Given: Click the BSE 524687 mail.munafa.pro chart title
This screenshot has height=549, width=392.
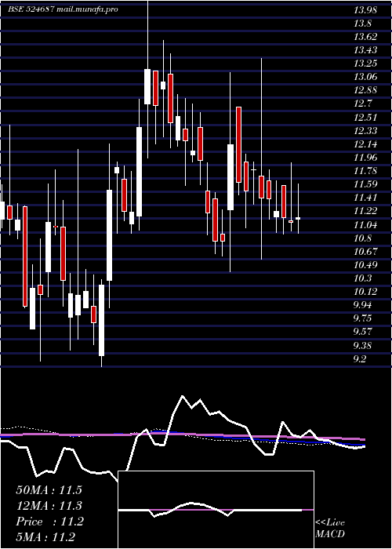Looking at the screenshot, I should click(64, 9).
